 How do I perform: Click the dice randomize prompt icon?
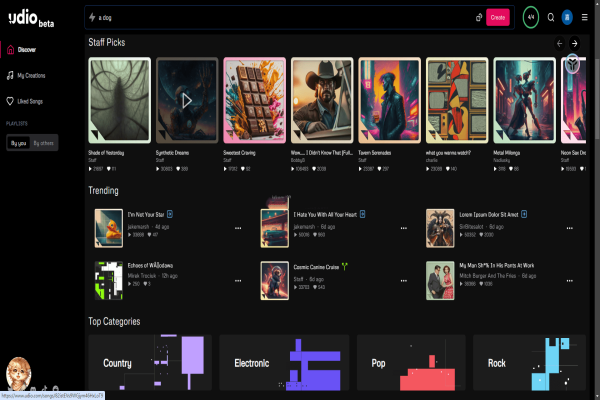[x=479, y=18]
